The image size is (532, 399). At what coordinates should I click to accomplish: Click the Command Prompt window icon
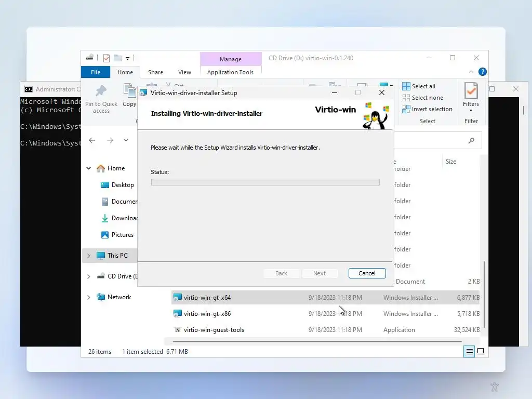click(29, 89)
